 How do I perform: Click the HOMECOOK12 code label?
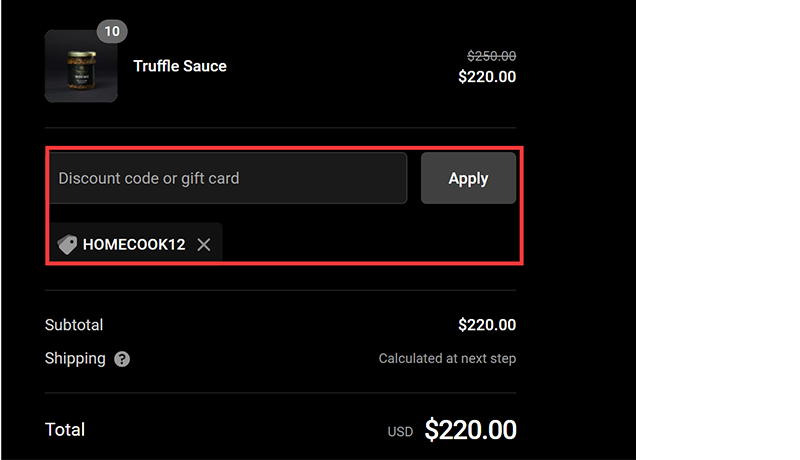pyautogui.click(x=134, y=244)
